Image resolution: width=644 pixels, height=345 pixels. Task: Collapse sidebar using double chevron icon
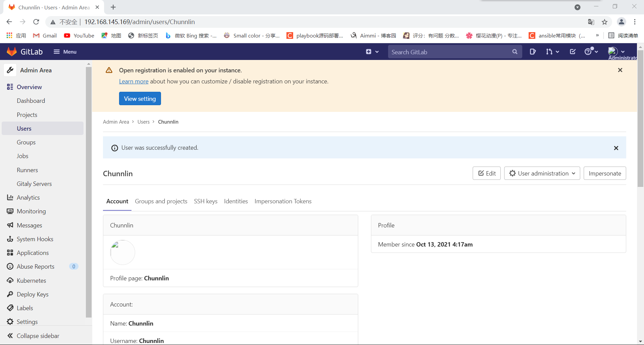click(10, 336)
